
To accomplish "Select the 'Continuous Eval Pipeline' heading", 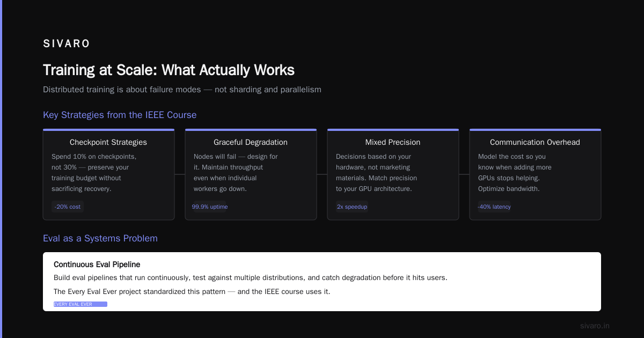I will tap(97, 264).
